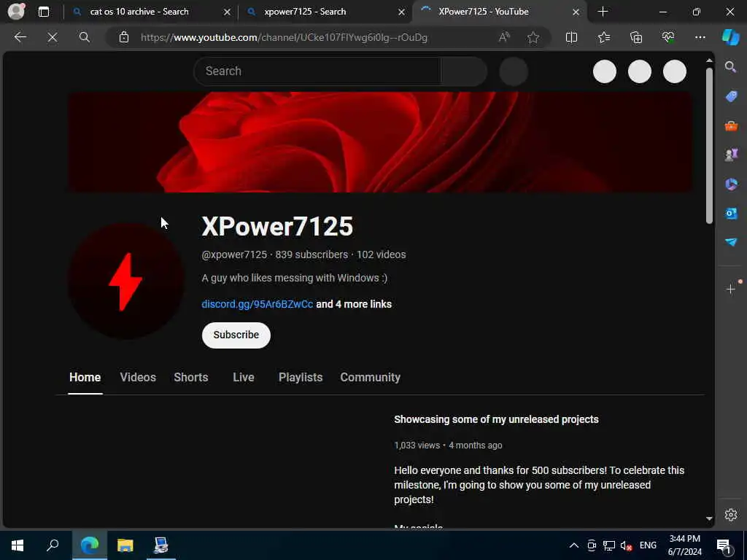Subscribe to the XPower7125 channel
This screenshot has width=747, height=560.
[236, 335]
